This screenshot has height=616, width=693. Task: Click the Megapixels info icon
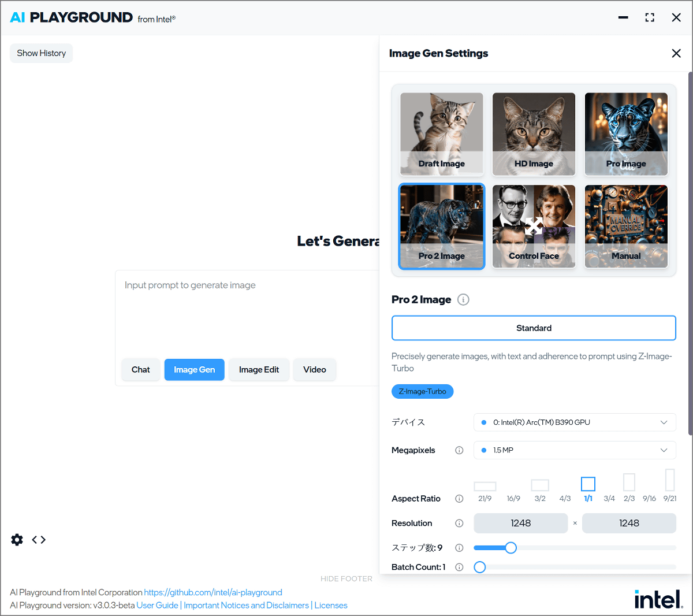[x=459, y=450]
